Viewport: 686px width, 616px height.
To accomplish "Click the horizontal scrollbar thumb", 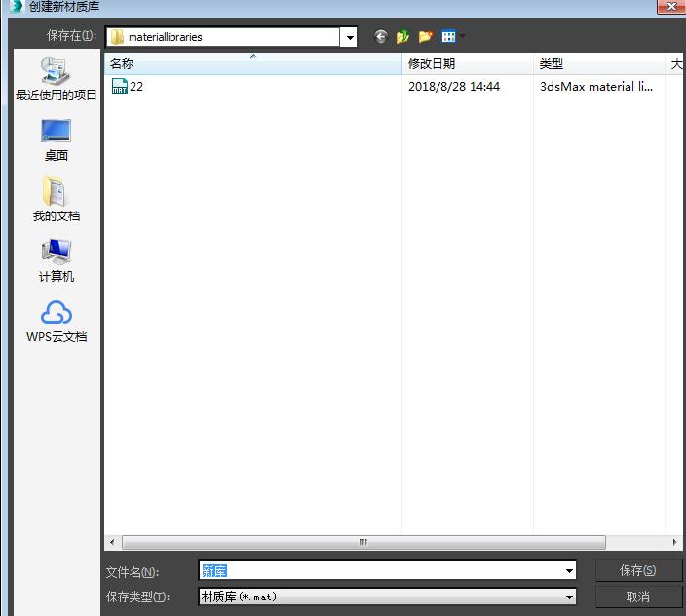I will coord(363,542).
